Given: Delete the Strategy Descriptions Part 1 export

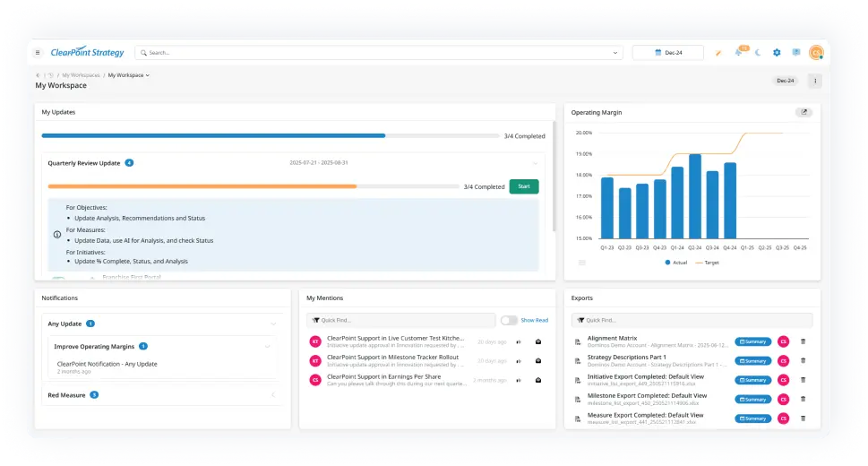Looking at the screenshot, I should click(x=803, y=361).
